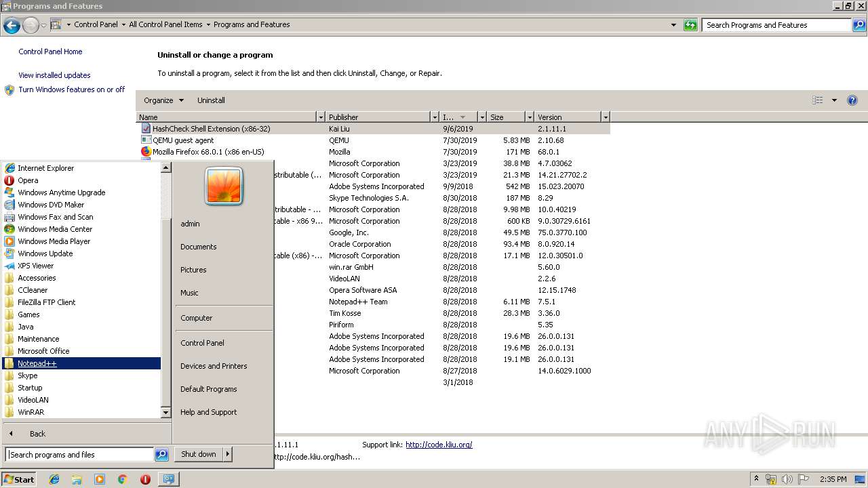The width and height of the screenshot is (868, 488).
Task: Expand the CCleaner folder
Action: point(33,290)
